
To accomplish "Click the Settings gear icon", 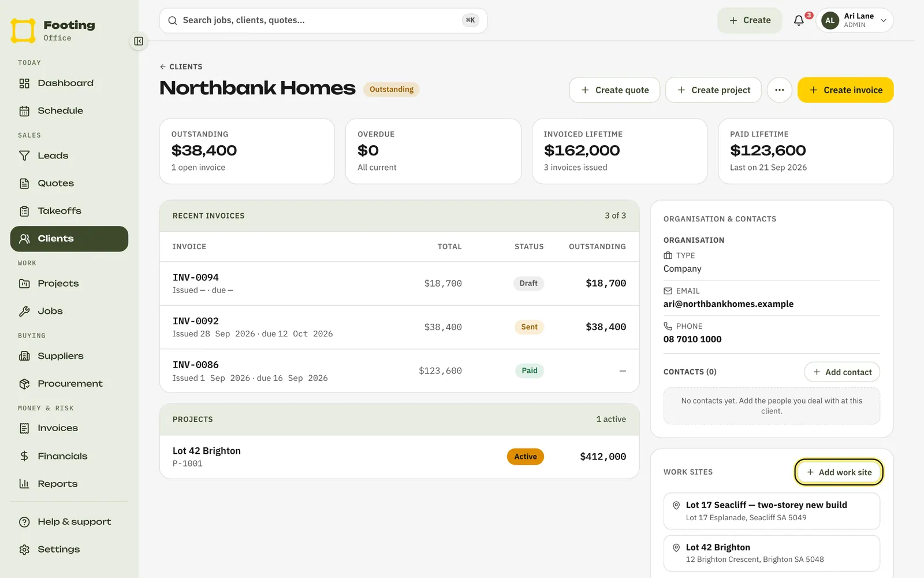I will (24, 550).
